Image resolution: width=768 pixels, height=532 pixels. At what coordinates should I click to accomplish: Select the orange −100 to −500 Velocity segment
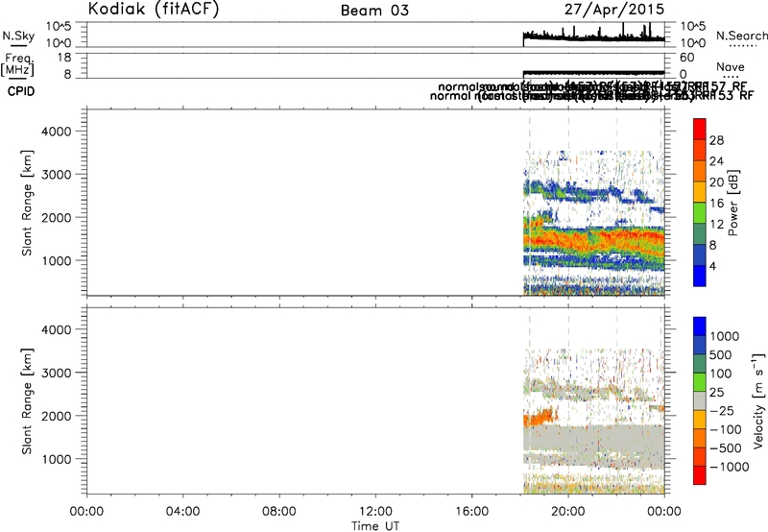point(700,439)
